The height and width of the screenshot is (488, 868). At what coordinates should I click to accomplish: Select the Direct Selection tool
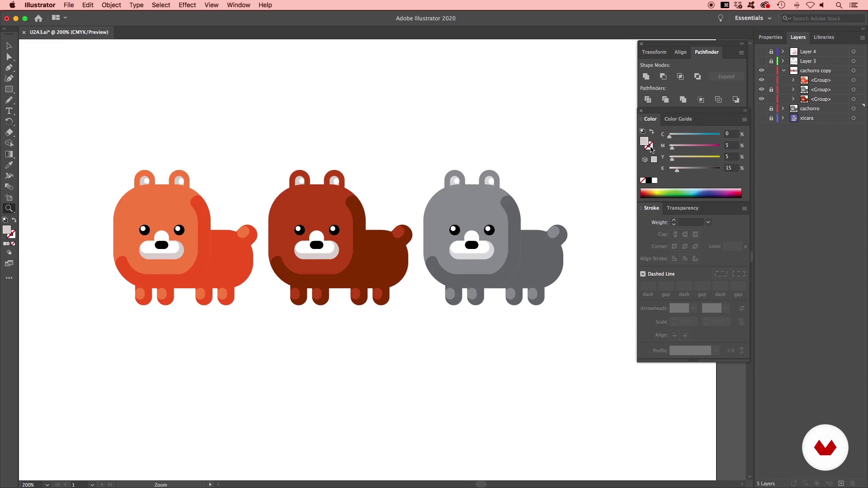click(x=9, y=57)
